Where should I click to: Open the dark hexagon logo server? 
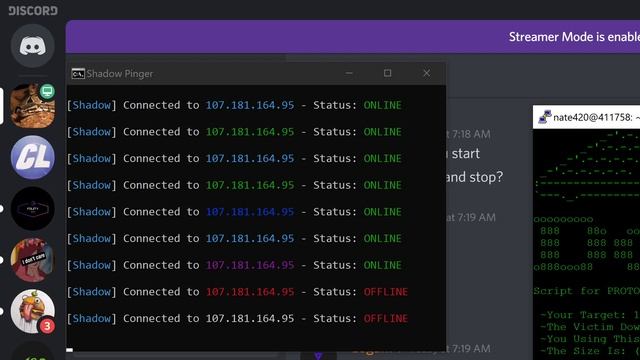pos(33,209)
